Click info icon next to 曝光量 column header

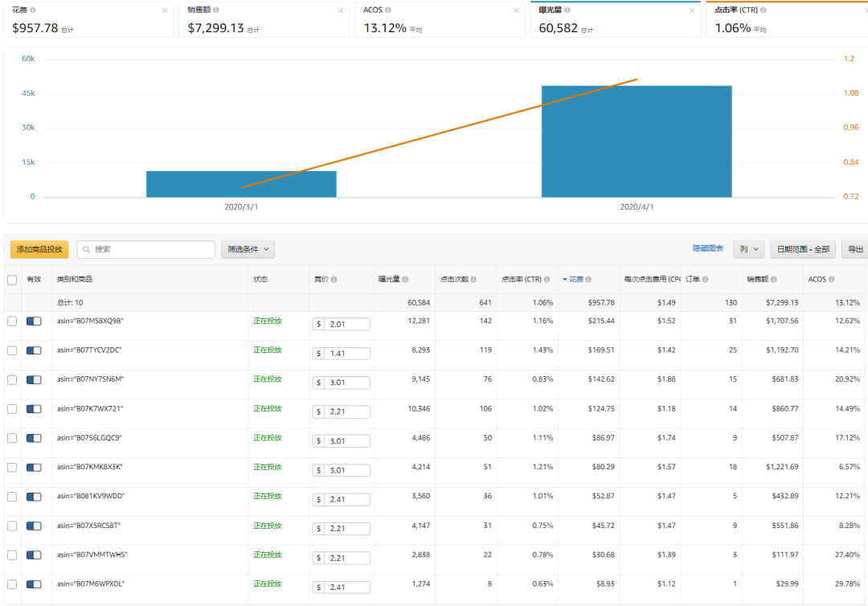click(405, 280)
